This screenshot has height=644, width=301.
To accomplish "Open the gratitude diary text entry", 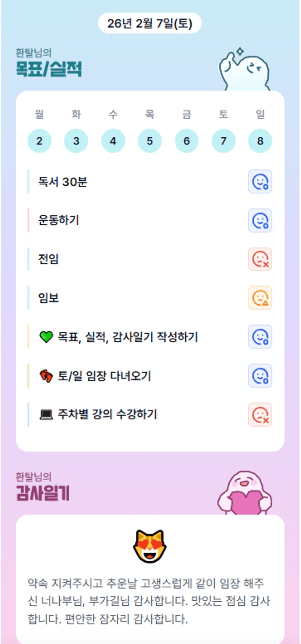I will 150,601.
